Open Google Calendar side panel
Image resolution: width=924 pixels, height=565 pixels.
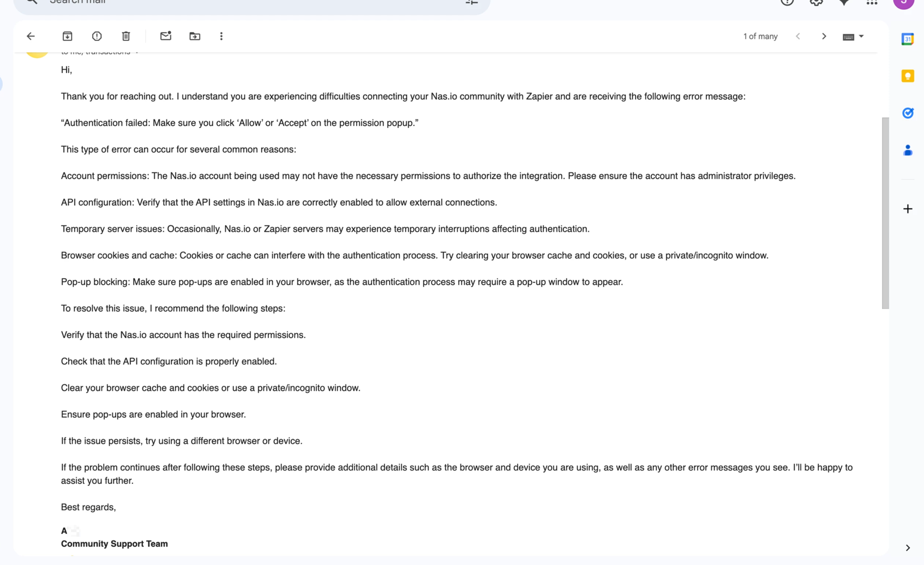pos(908,39)
